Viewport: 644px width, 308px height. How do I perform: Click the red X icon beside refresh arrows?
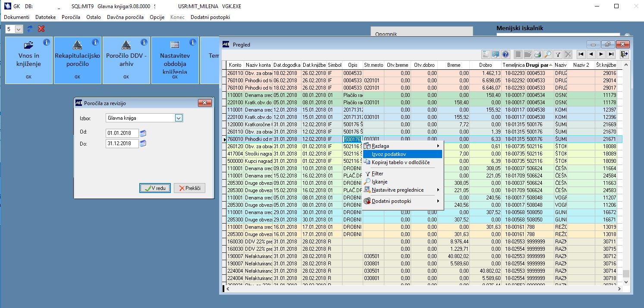[41, 29]
